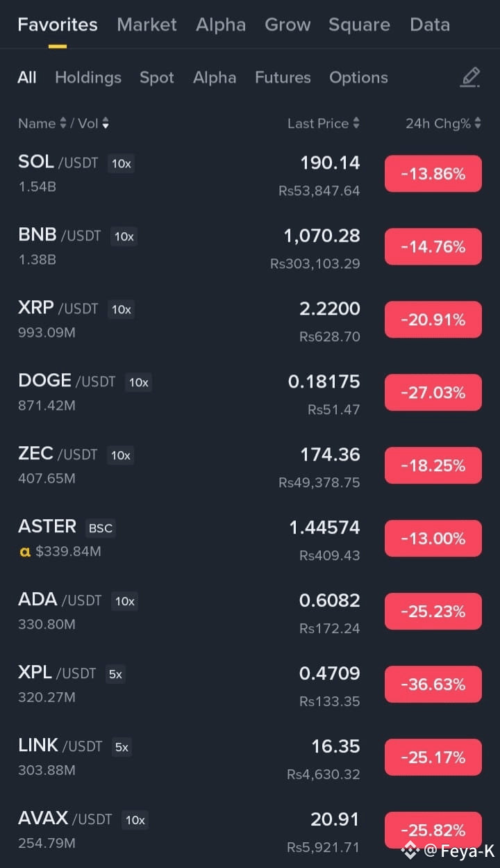
Task: Show the Options filter
Action: [358, 78]
